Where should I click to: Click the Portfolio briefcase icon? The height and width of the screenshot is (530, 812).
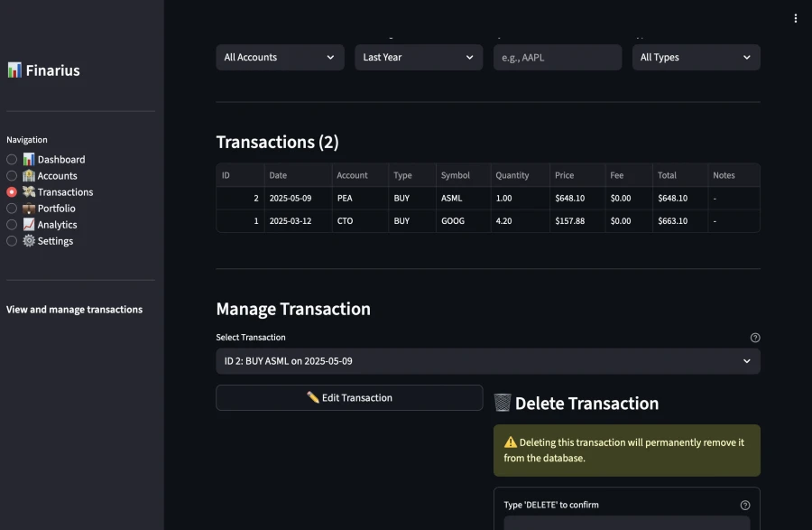[x=29, y=208]
